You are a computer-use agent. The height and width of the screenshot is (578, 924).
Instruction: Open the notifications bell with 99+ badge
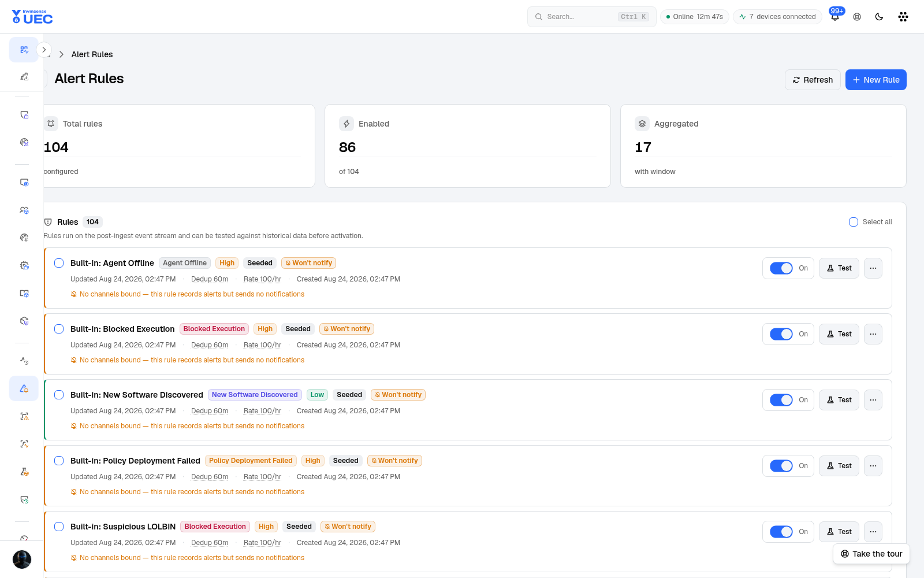tap(835, 17)
